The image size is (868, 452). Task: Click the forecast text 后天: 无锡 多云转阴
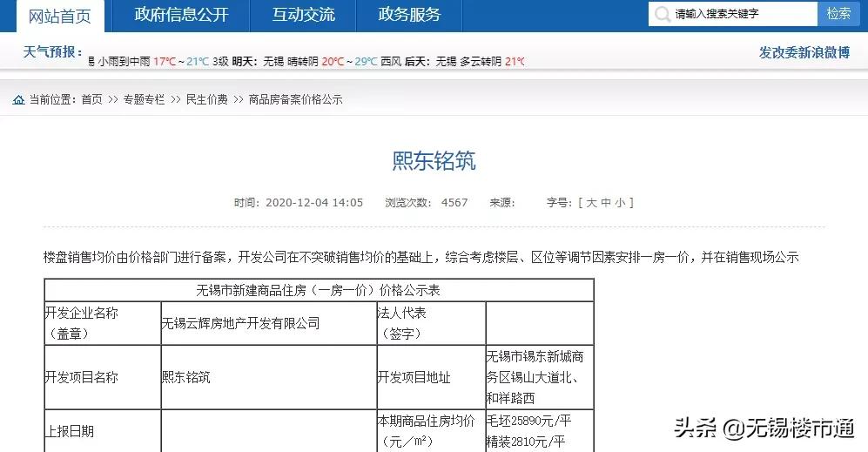[454, 62]
